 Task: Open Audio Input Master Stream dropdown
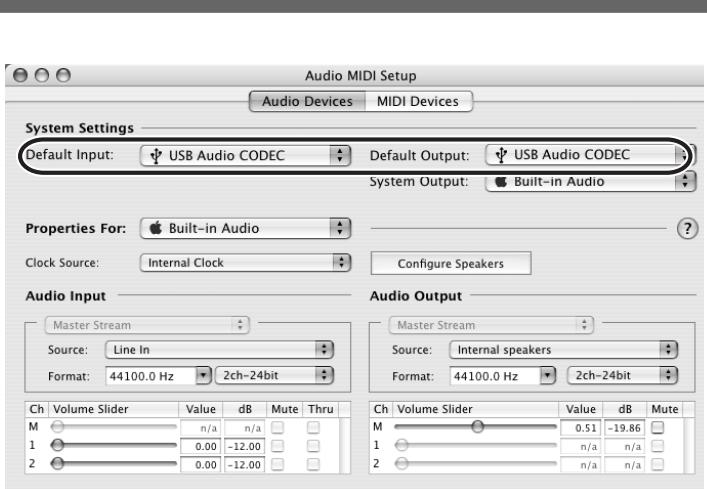click(x=147, y=325)
